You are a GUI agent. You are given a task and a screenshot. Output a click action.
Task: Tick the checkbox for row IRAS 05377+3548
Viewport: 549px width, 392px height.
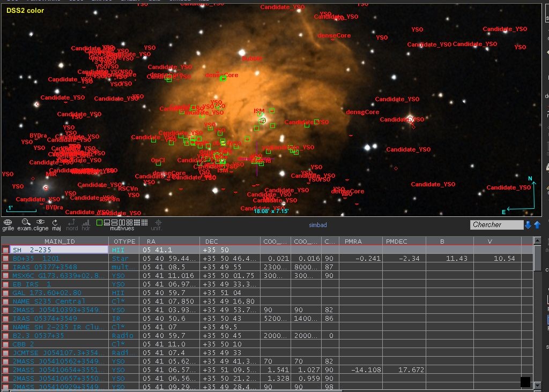[x=5, y=267]
